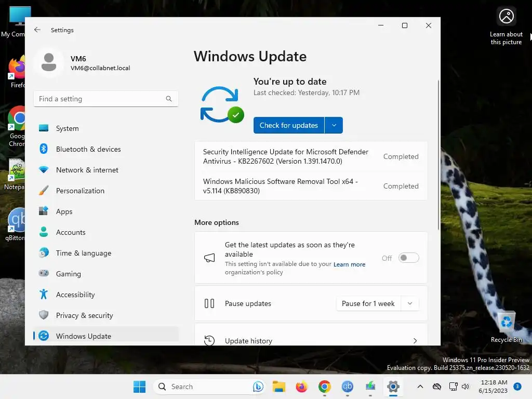
Task: Open the Windows Start menu
Action: coord(139,387)
